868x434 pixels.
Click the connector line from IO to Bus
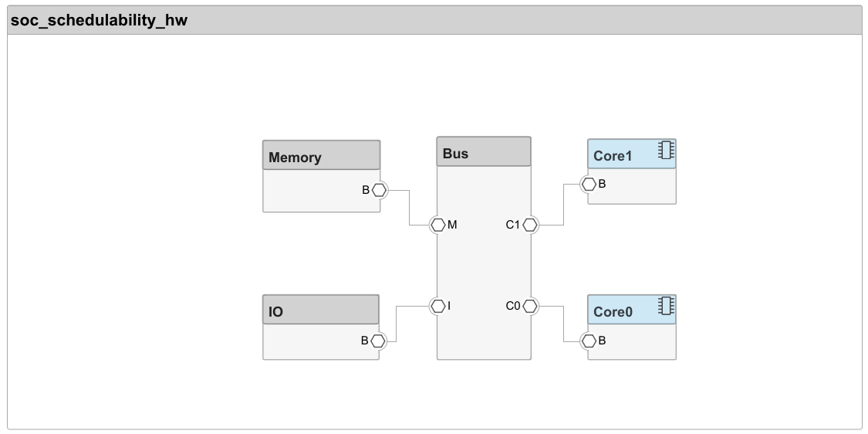coord(396,323)
